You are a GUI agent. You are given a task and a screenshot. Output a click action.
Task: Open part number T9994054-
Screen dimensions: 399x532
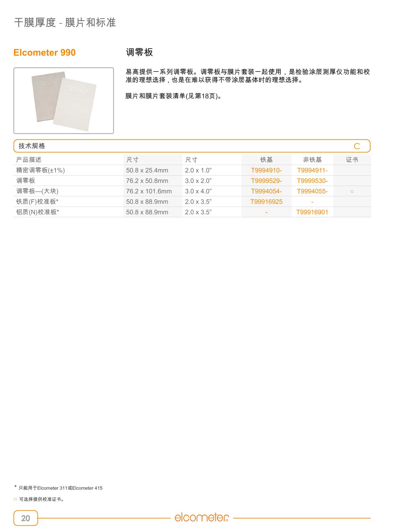coord(266,191)
